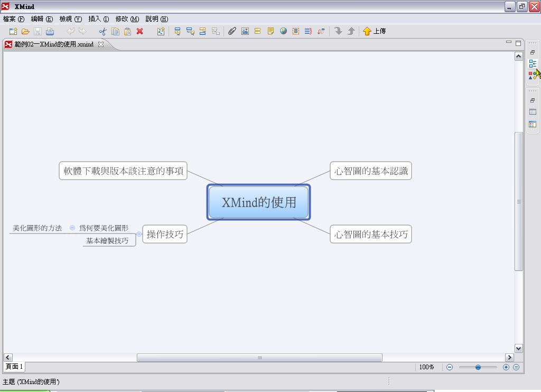Viewport: 541px width, 392px height.
Task: Select the 範例02—XMind的使用.xmind editor tab
Action: tap(54, 44)
